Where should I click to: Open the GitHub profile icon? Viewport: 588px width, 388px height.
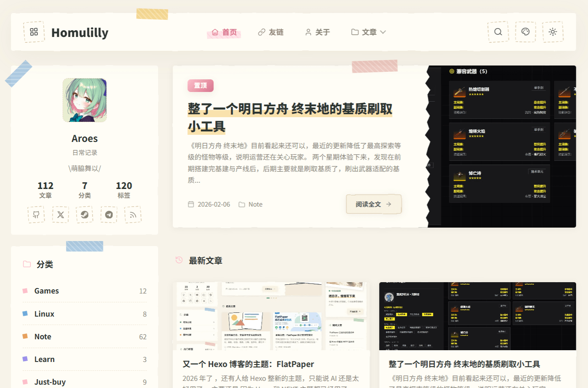point(36,215)
